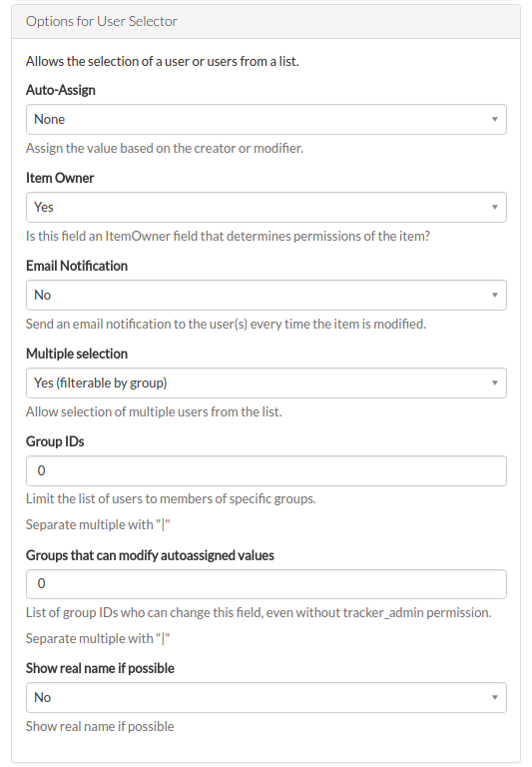Focus the Group IDs input field
532x767 pixels.
point(266,470)
